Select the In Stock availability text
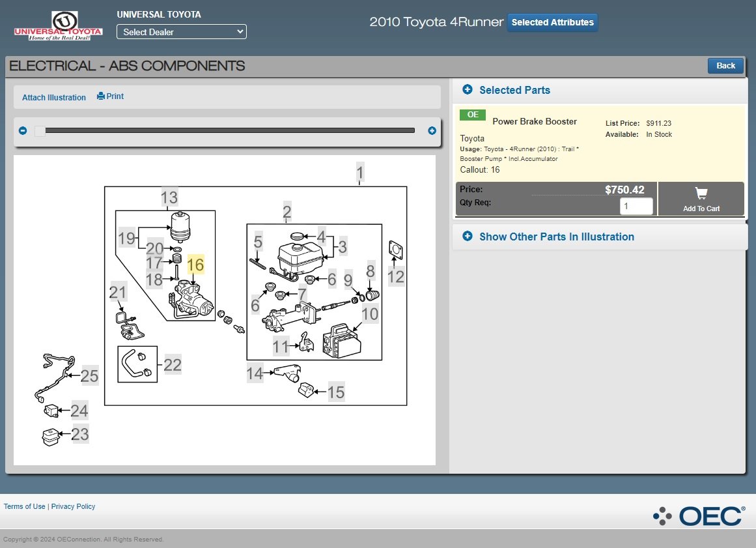The image size is (756, 548). 658,135
